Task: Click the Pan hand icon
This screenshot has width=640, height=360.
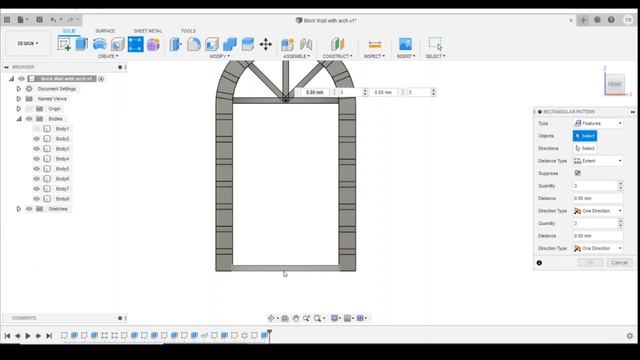Action: coord(296,318)
